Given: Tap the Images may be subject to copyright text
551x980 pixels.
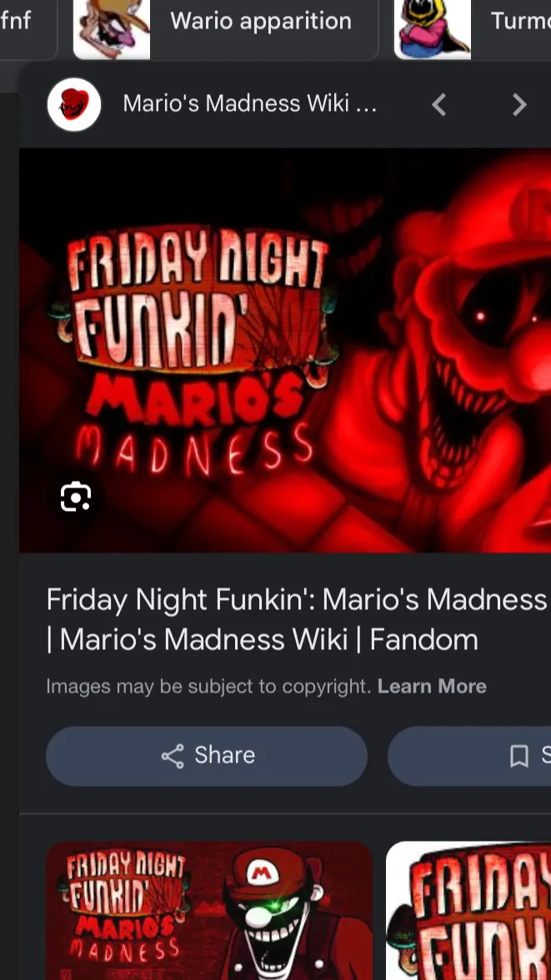Looking at the screenshot, I should tap(209, 687).
